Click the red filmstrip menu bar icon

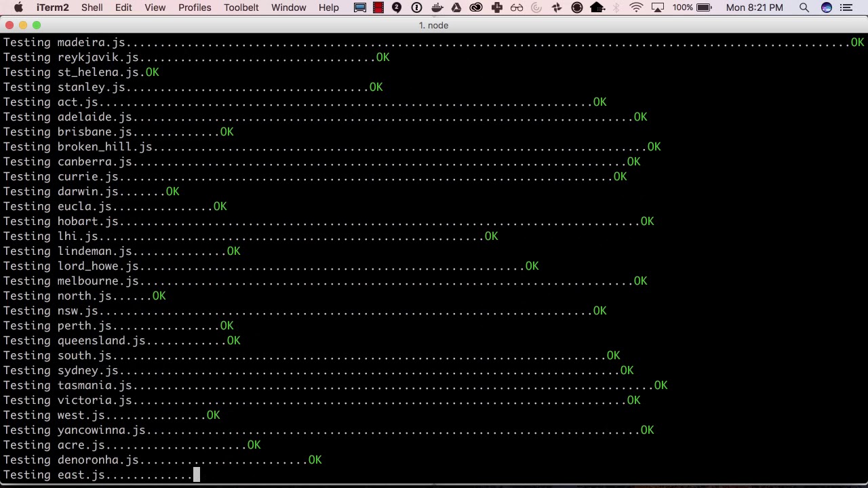(x=378, y=7)
